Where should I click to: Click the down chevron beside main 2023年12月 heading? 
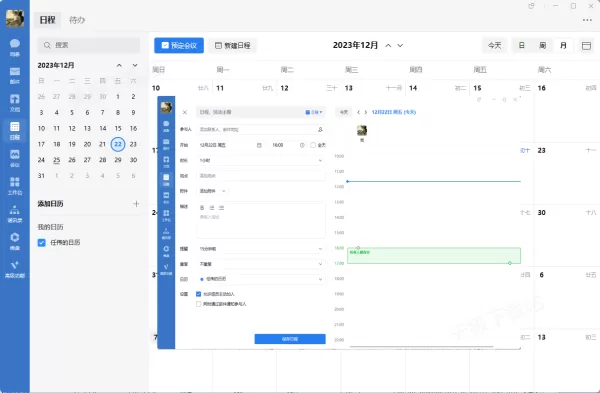pos(400,46)
